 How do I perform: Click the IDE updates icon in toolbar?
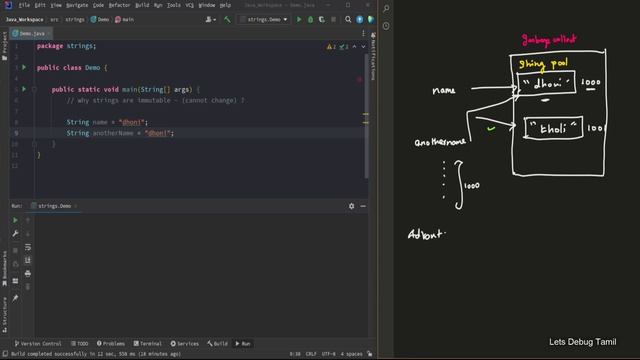click(x=360, y=19)
